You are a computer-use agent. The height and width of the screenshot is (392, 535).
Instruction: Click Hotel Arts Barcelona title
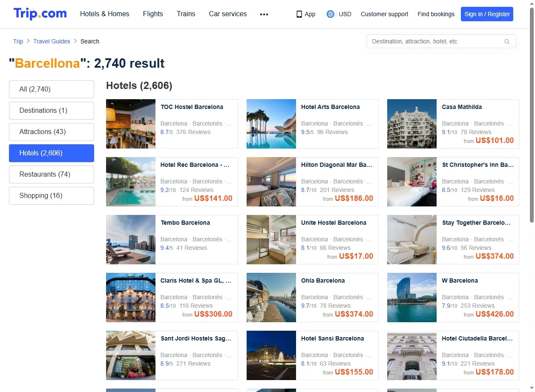[331, 107]
